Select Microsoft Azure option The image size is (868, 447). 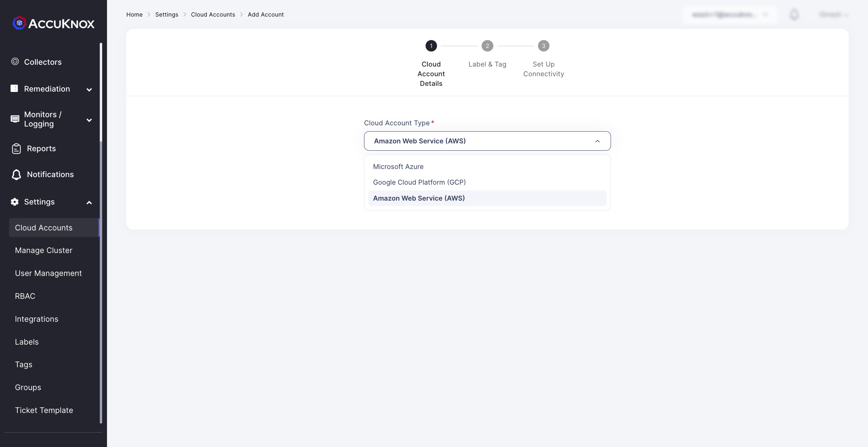click(487, 167)
